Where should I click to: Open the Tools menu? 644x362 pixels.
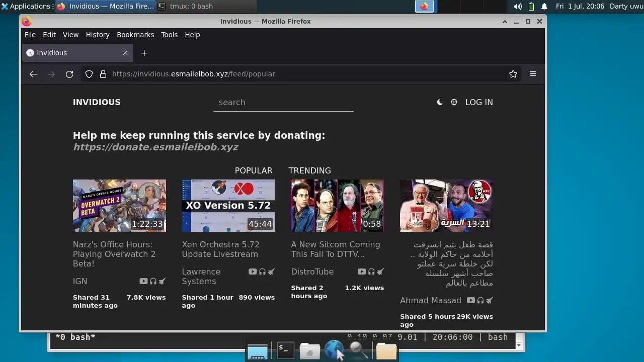click(x=169, y=35)
